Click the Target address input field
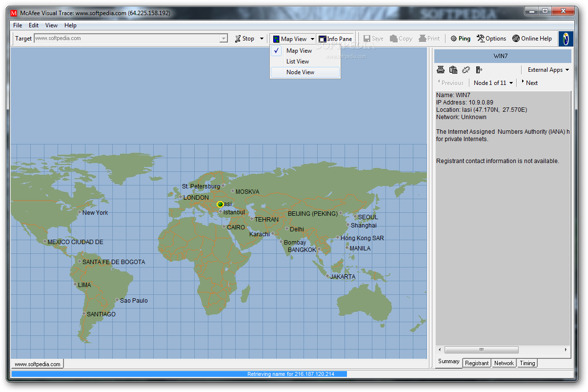This screenshot has width=588, height=392. pyautogui.click(x=126, y=38)
